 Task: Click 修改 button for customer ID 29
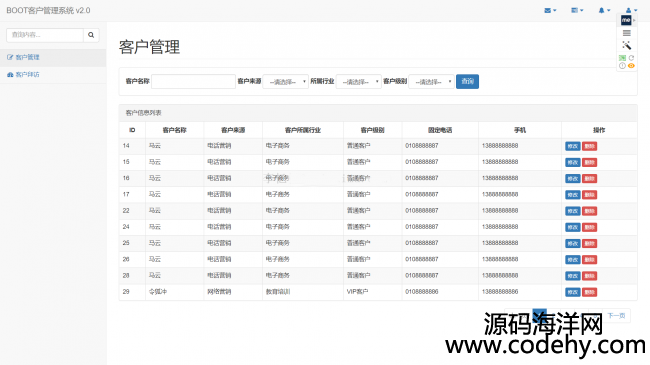click(572, 292)
